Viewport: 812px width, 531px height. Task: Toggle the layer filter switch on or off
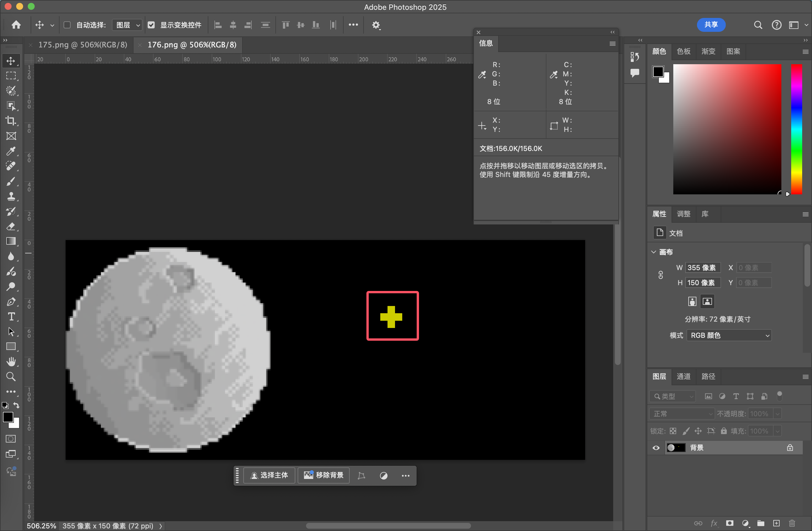(779, 396)
